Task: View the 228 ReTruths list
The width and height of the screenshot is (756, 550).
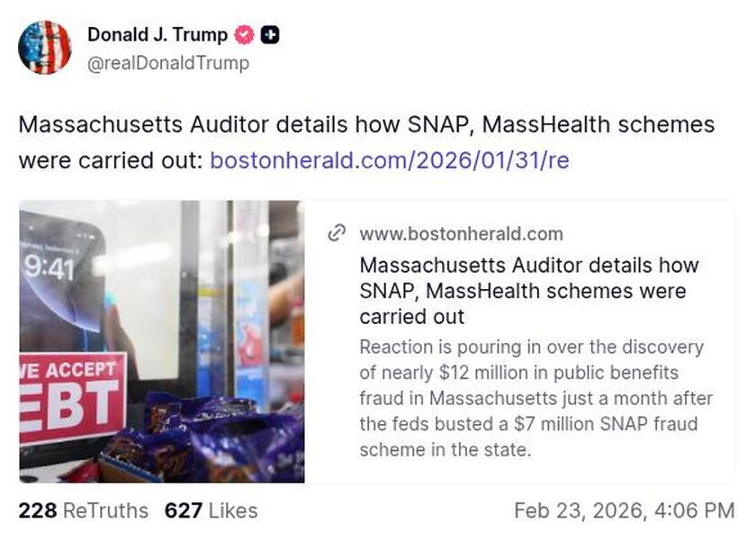Action: click(x=83, y=511)
